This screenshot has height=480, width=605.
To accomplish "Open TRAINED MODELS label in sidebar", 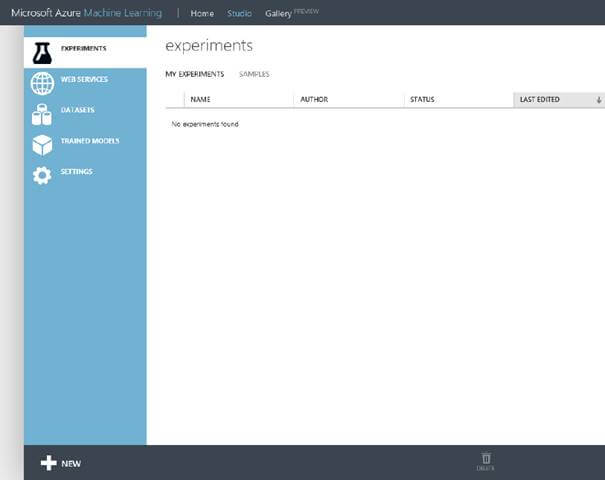I will pyautogui.click(x=90, y=141).
